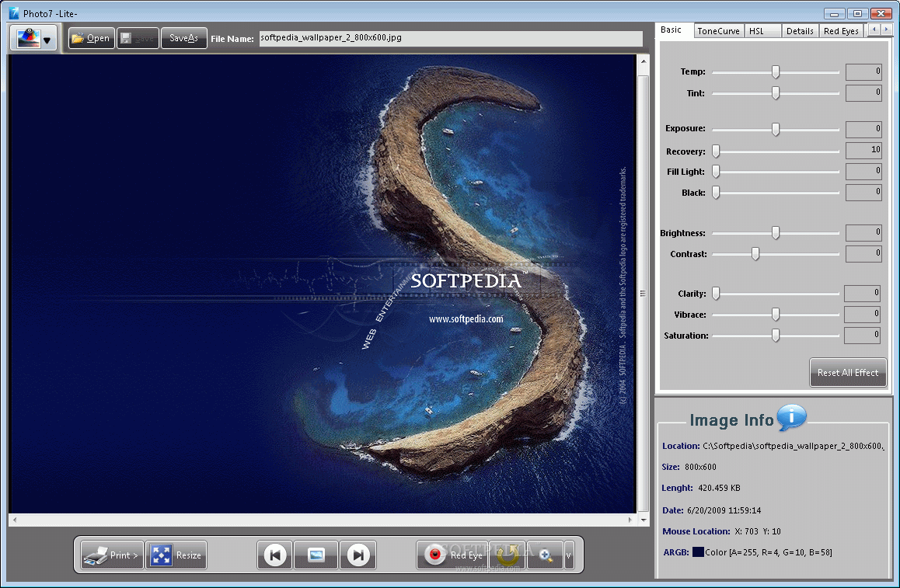The width and height of the screenshot is (900, 588).
Task: Click the rotate arrow icon
Action: tap(508, 555)
